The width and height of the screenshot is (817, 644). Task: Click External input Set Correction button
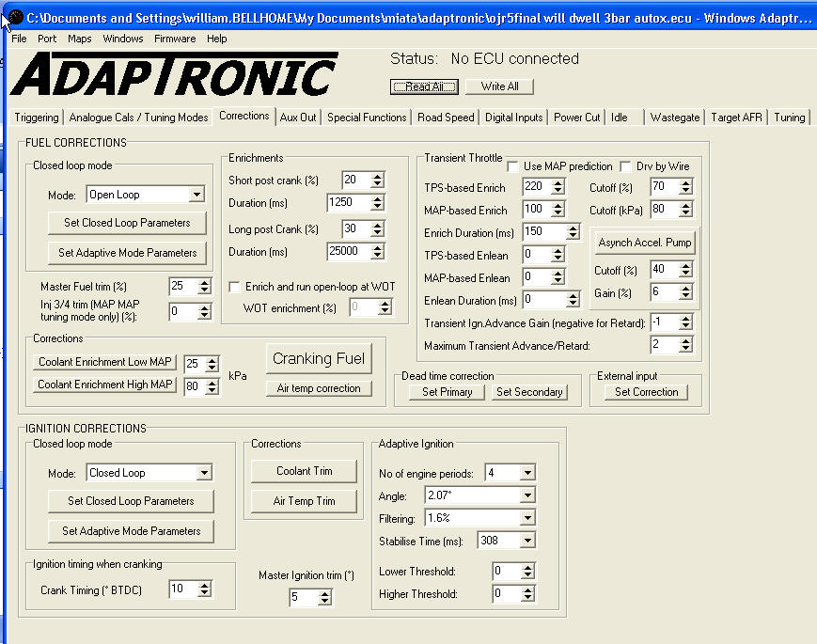coord(646,392)
